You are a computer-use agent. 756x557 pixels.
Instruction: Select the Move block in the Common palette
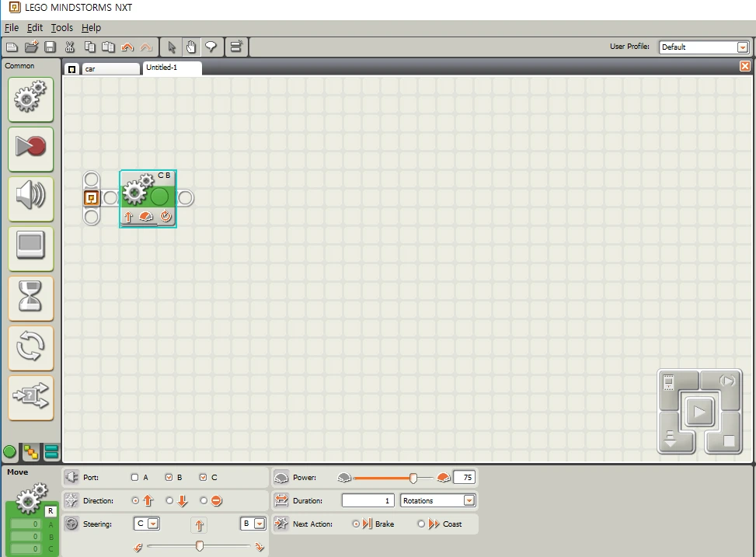[x=31, y=99]
